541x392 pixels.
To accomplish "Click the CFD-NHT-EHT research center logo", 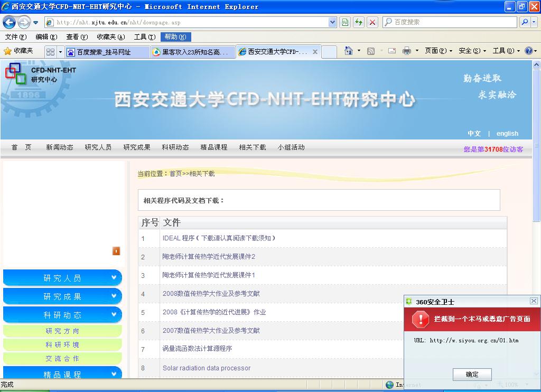I will click(40, 74).
